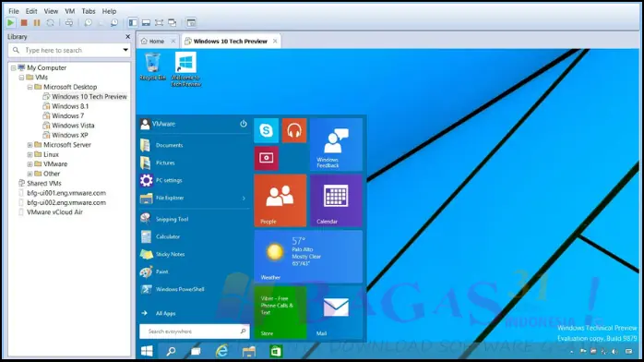This screenshot has height=362, width=644.
Task: Click the green Power On play button
Action: (x=11, y=23)
